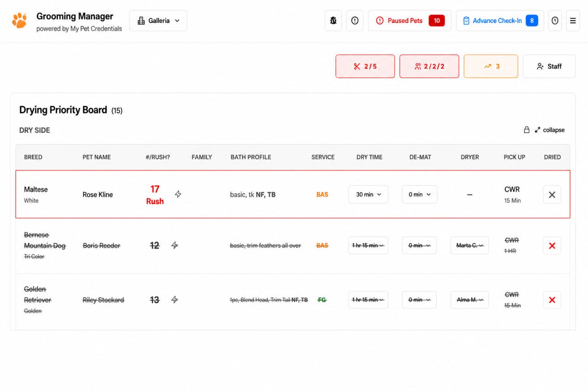The image size is (588, 392).
Task: Click the PICK UP column header
Action: (x=514, y=157)
